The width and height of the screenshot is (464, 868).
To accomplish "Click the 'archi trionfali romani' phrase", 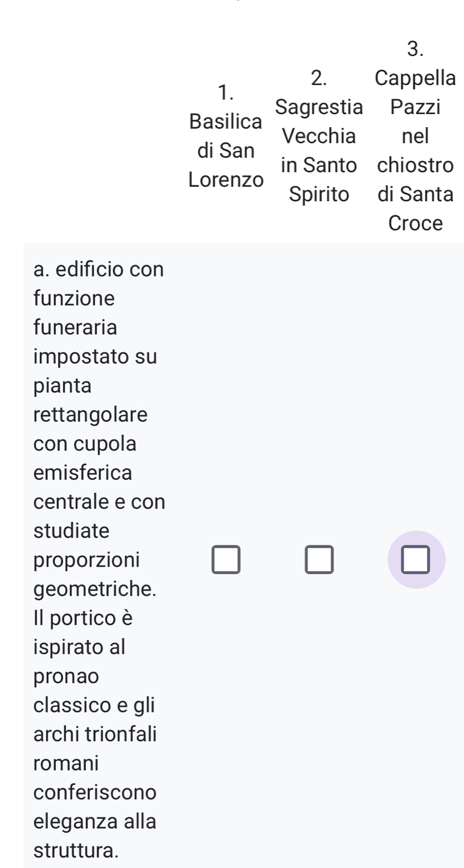I will (x=95, y=747).
